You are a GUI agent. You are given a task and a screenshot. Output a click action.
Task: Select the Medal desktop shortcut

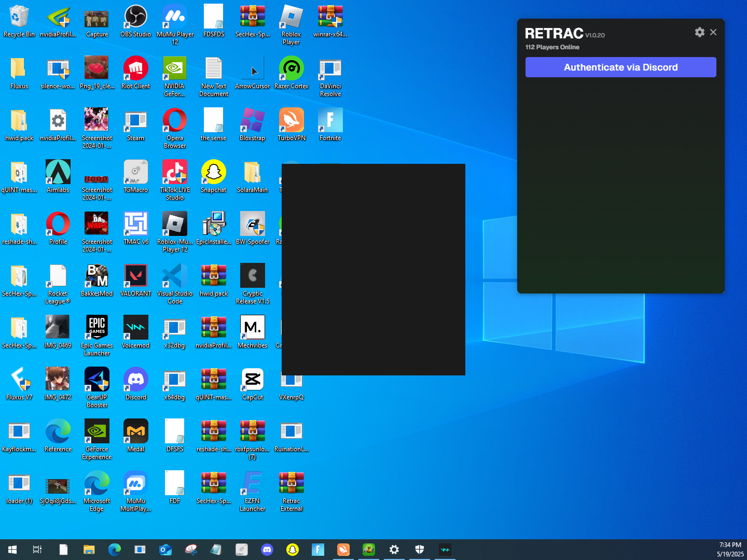(x=136, y=436)
